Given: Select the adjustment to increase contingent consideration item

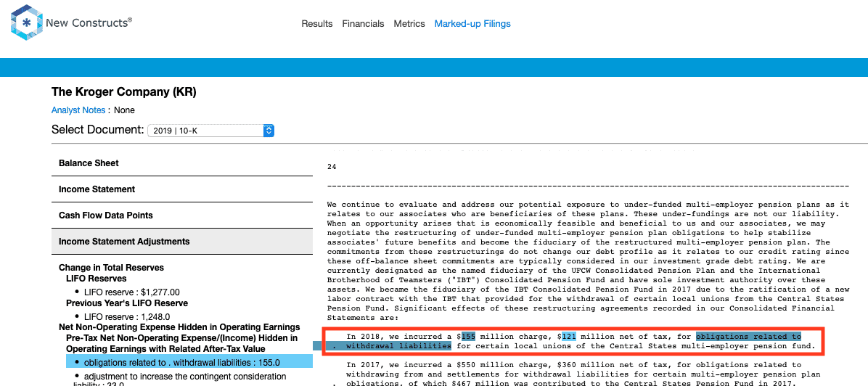Looking at the screenshot, I should pyautogui.click(x=186, y=380).
